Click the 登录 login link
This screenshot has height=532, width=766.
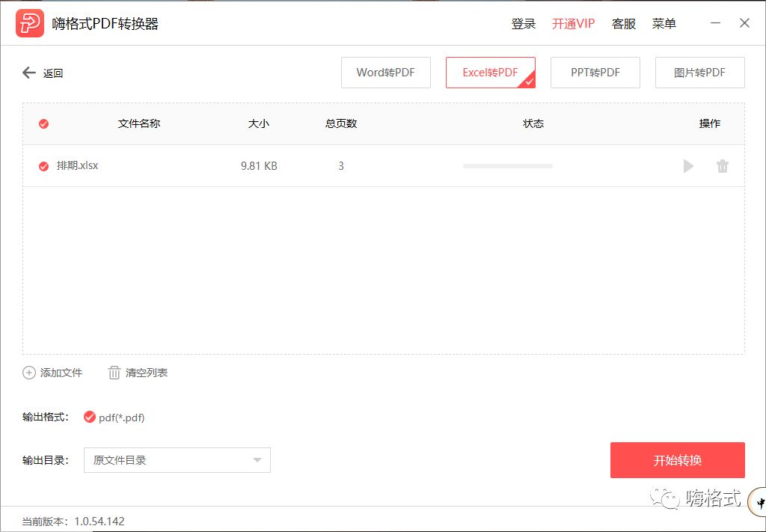coord(523,23)
